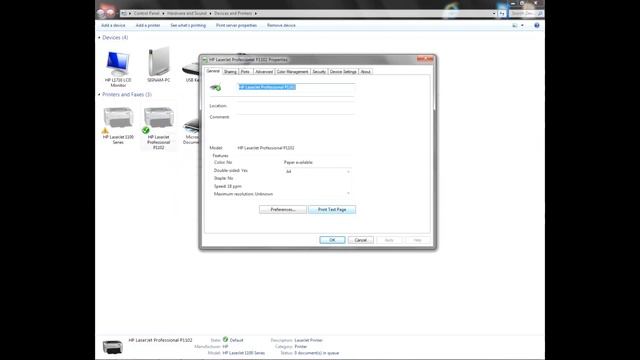This screenshot has width=640, height=360.
Task: Click the Apply button in Properties dialog
Action: (389, 240)
